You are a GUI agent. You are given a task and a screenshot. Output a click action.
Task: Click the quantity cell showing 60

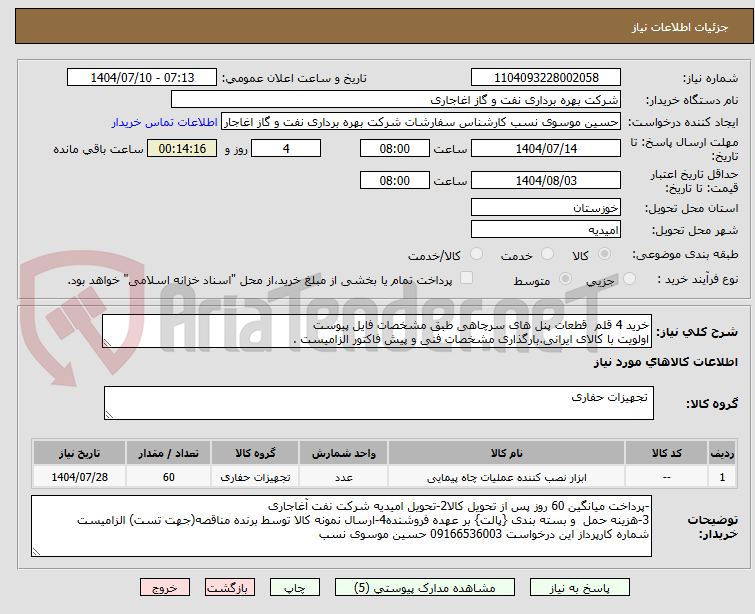pyautogui.click(x=169, y=477)
